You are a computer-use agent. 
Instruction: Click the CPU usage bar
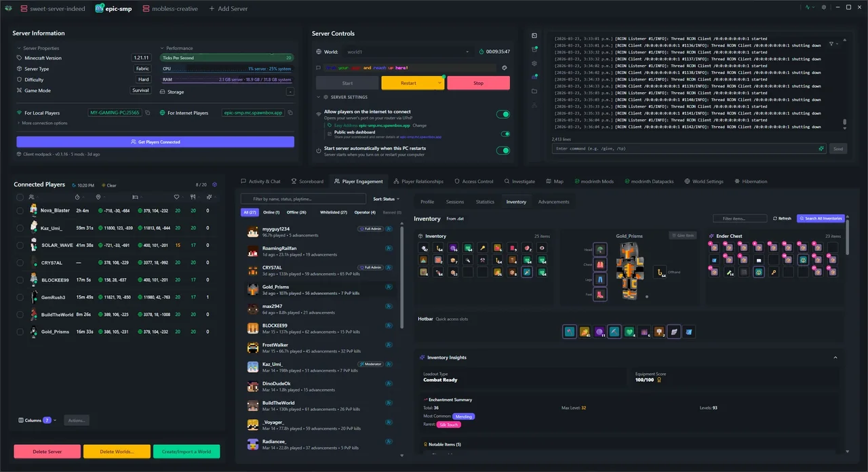pyautogui.click(x=227, y=69)
